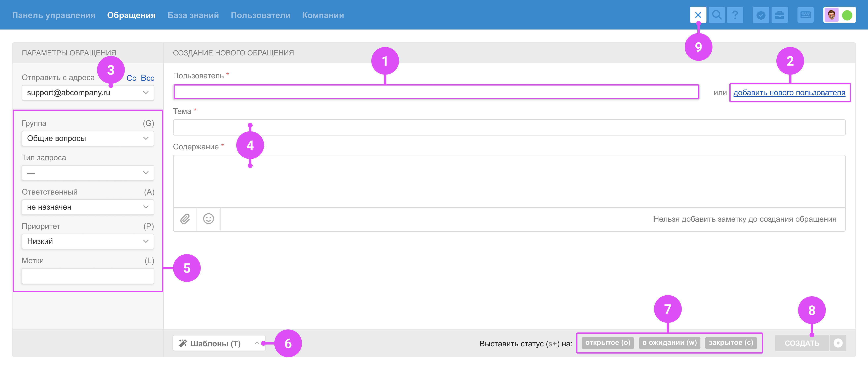868x368 pixels.
Task: Expand the Группа dropdown
Action: tap(88, 139)
